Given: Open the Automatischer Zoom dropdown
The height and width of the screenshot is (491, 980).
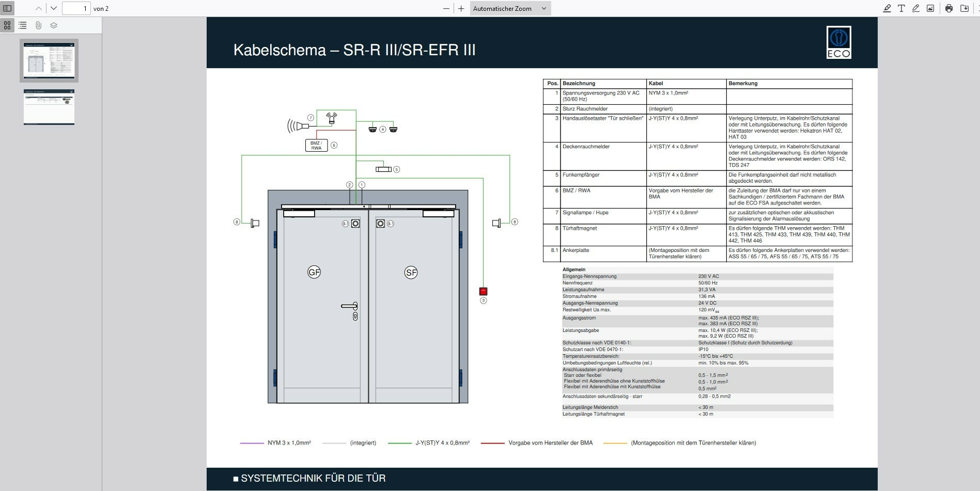Looking at the screenshot, I should tap(510, 8).
